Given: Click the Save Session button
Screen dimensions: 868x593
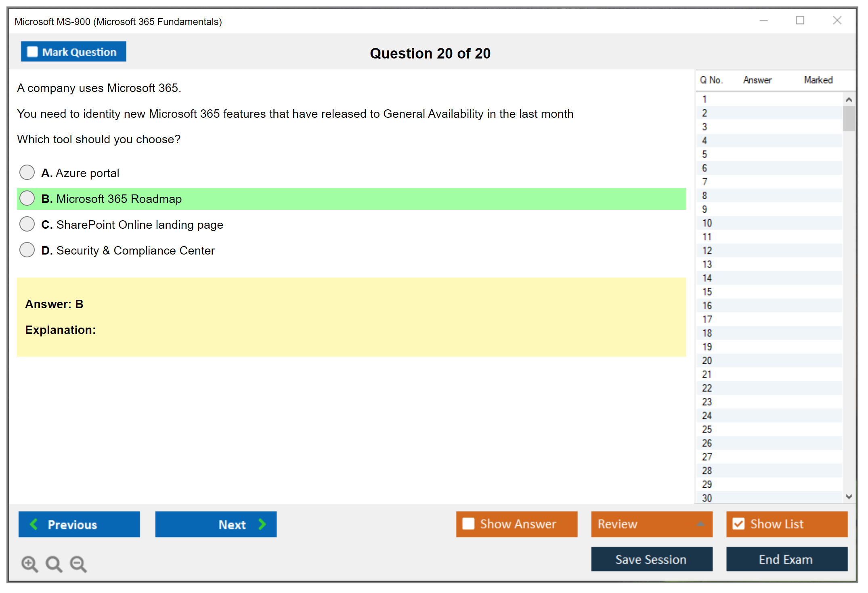Looking at the screenshot, I should click(x=651, y=559).
